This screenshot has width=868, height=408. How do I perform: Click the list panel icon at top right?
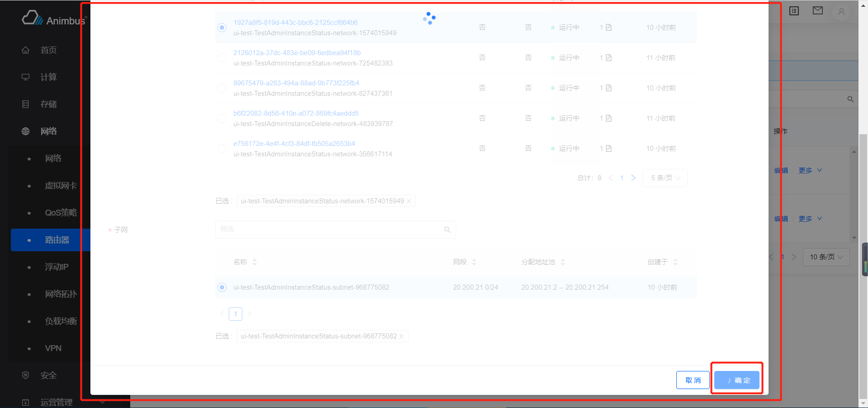tap(793, 10)
